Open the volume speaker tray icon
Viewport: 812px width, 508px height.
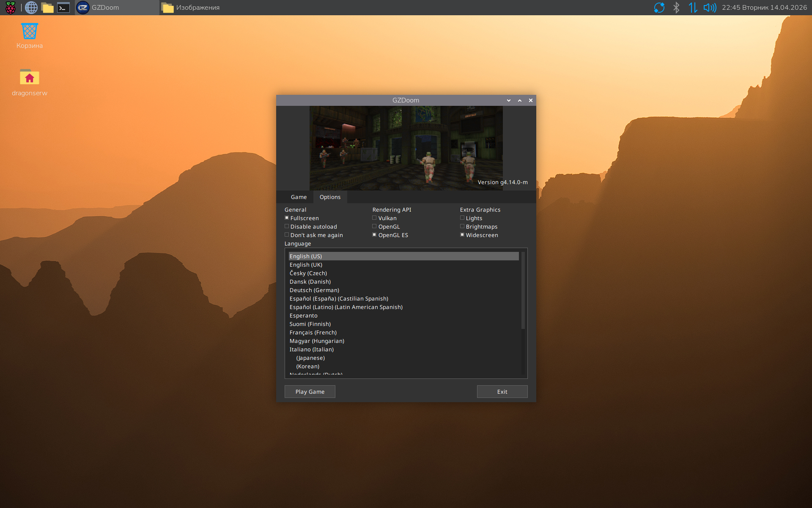tap(710, 8)
